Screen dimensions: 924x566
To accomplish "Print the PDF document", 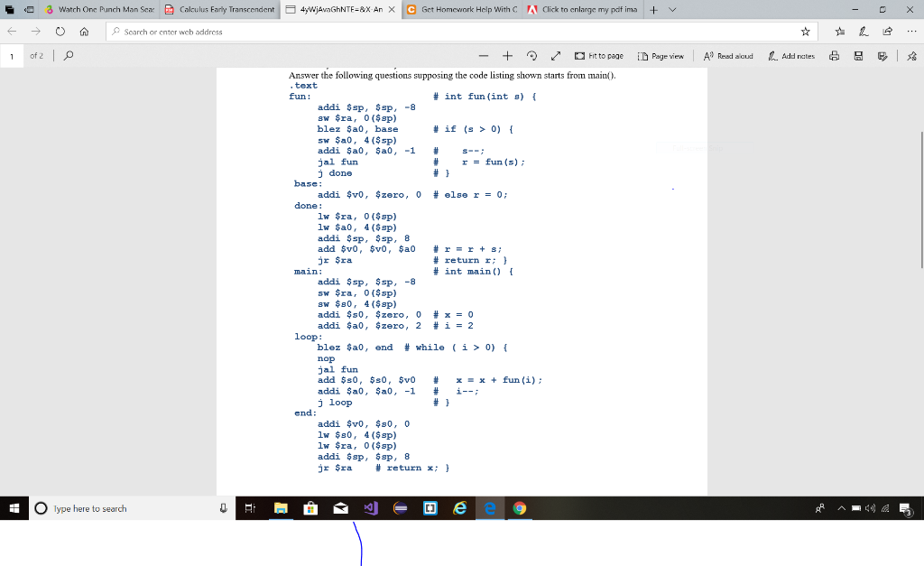I will (835, 56).
